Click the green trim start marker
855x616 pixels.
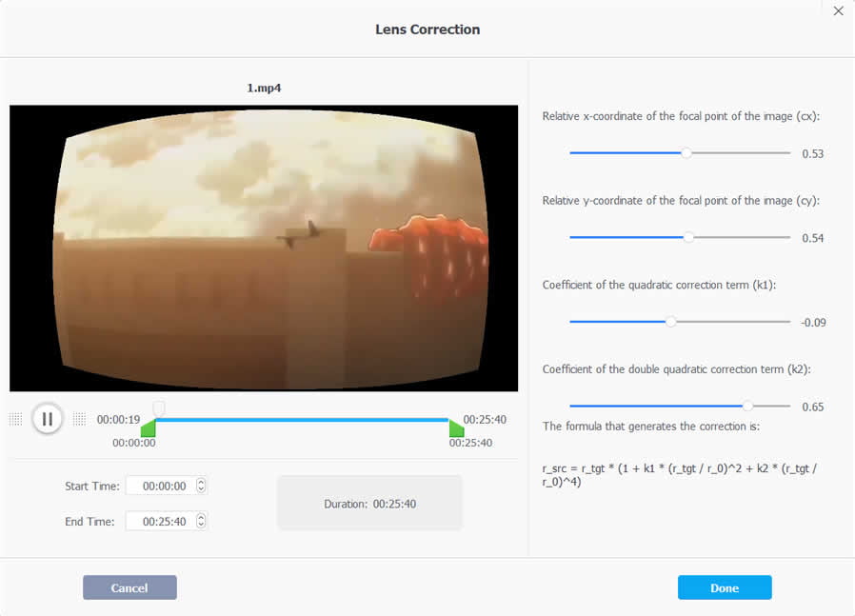click(149, 429)
